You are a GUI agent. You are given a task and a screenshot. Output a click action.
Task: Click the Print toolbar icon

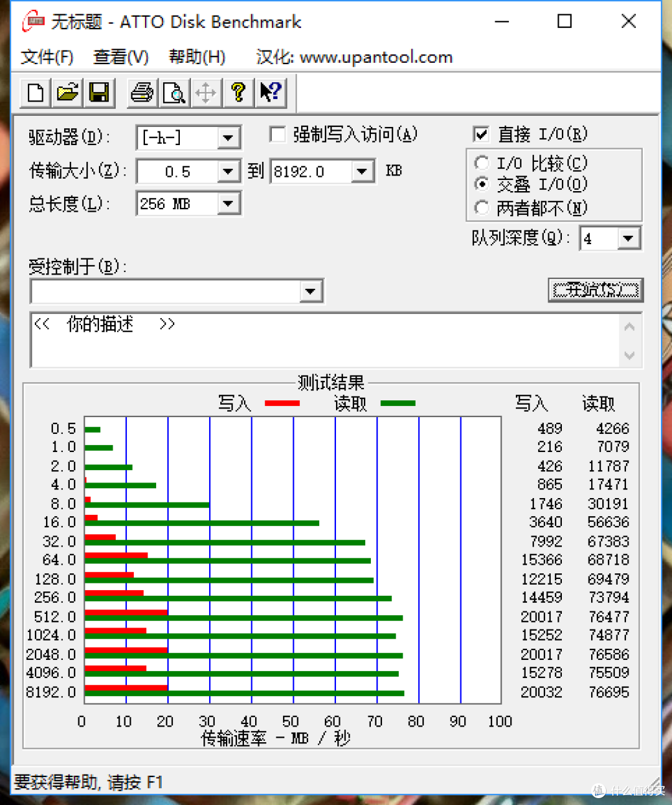pos(142,93)
